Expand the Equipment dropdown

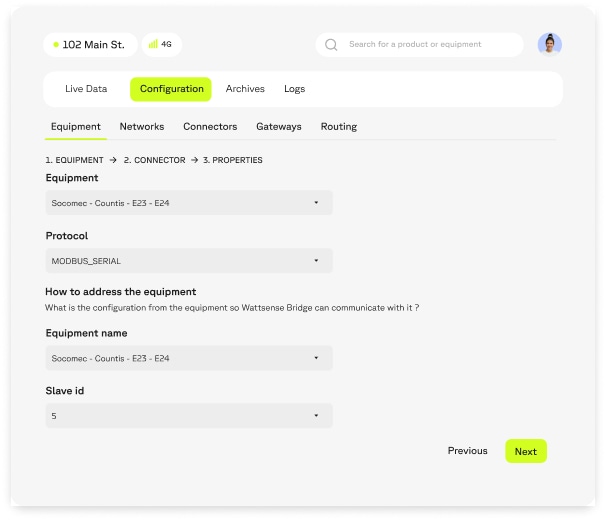tap(189, 203)
